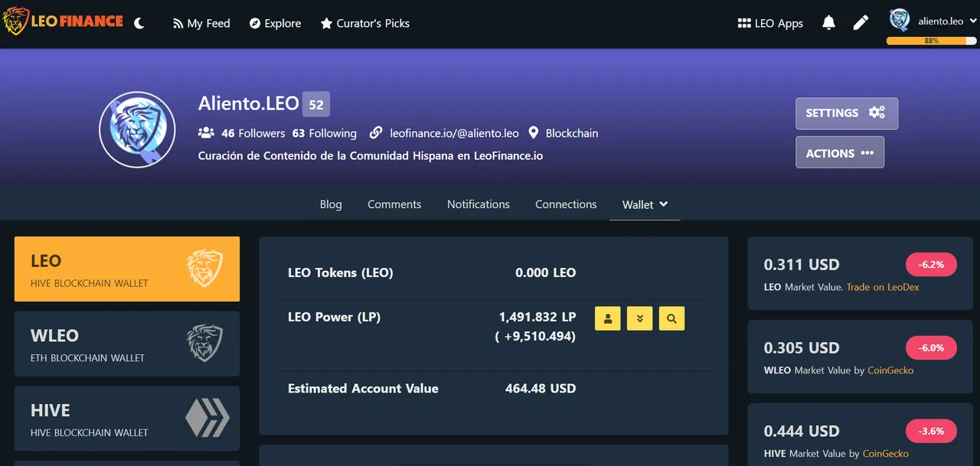This screenshot has width=980, height=466.
Task: Click the 88% voting power bar
Action: click(x=932, y=41)
